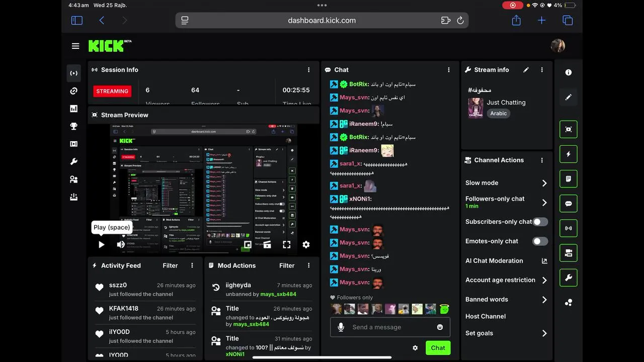
Task: Click the Just Chatting category thumbnail
Action: click(x=475, y=108)
